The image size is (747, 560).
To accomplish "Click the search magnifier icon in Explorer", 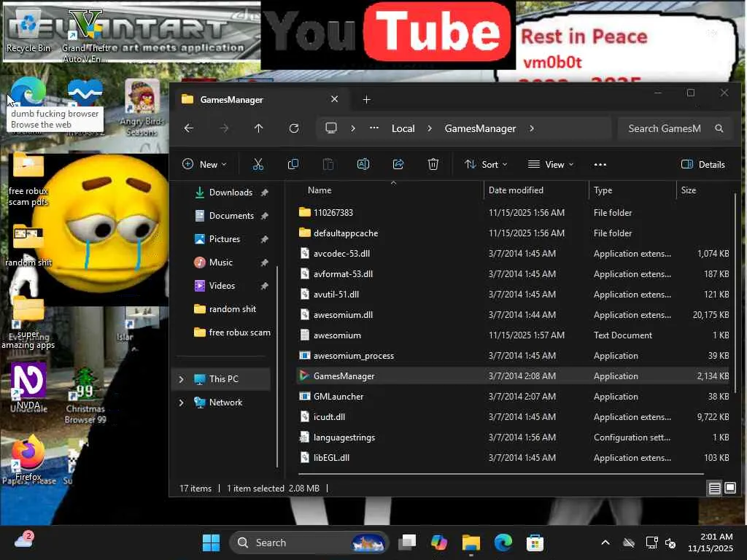I will pyautogui.click(x=719, y=128).
